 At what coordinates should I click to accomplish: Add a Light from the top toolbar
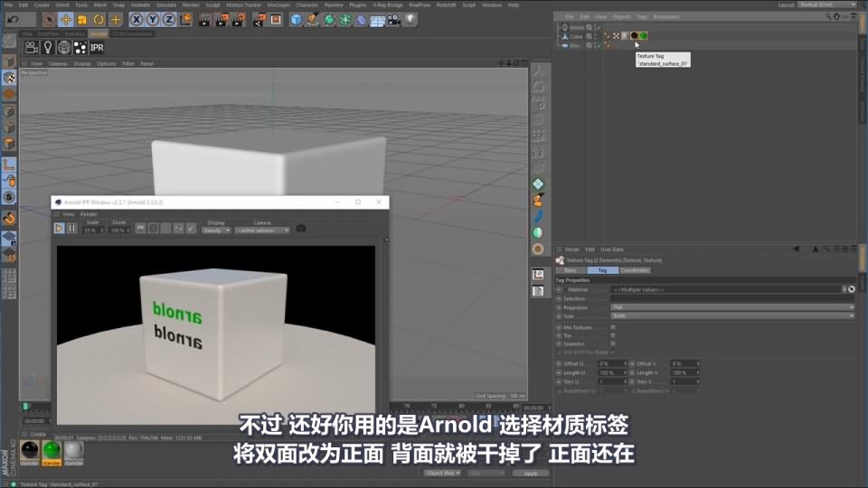click(410, 20)
